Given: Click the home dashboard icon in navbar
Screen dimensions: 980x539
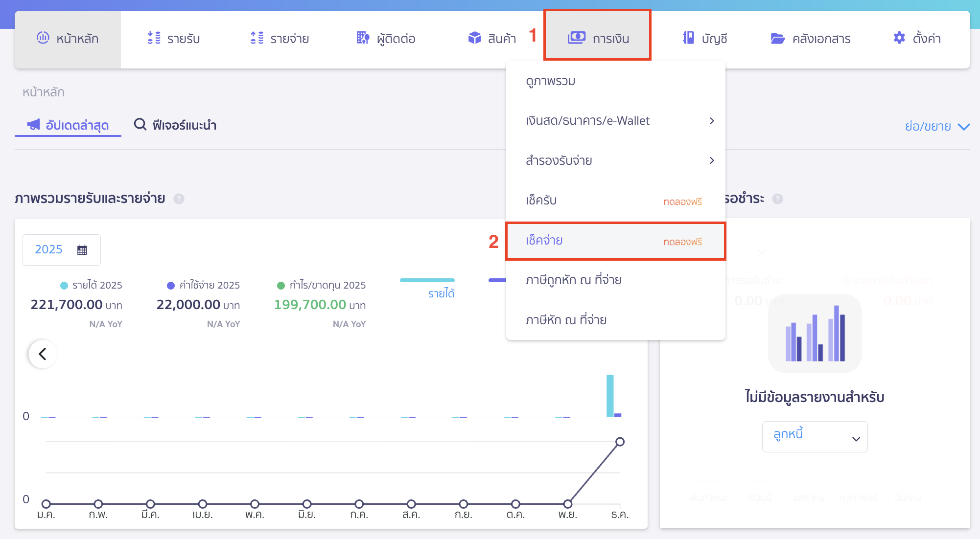Looking at the screenshot, I should (x=43, y=38).
